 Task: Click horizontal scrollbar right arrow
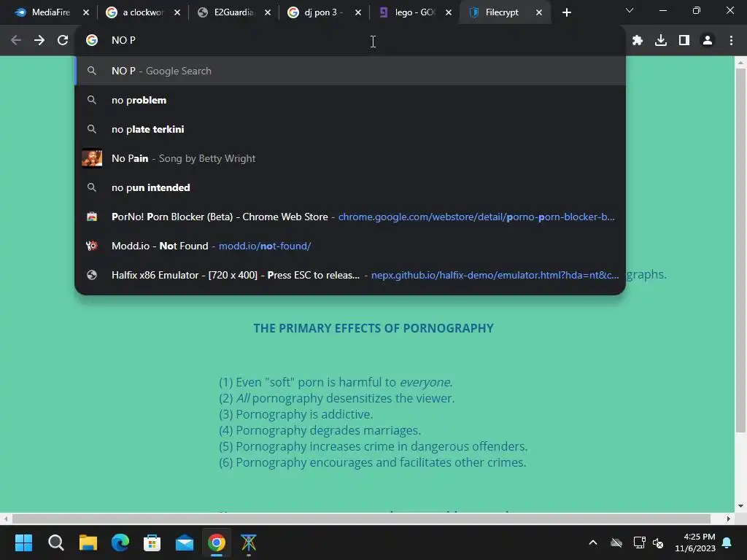[x=729, y=518]
